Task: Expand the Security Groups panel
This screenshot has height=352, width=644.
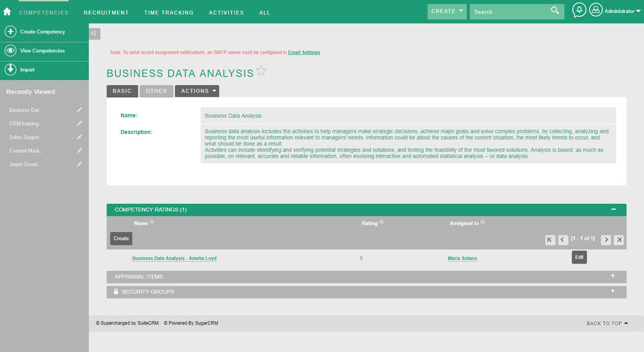Action: point(612,291)
